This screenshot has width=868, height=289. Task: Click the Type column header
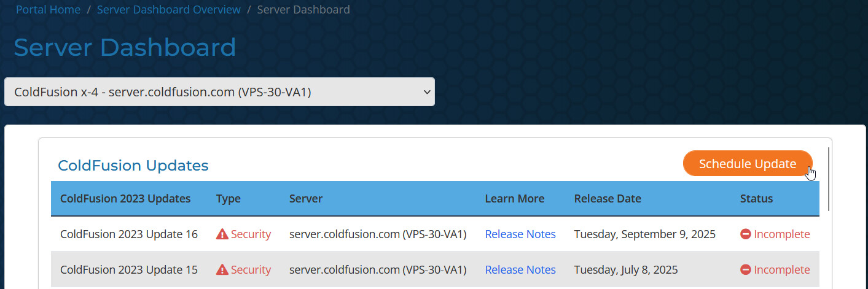229,199
